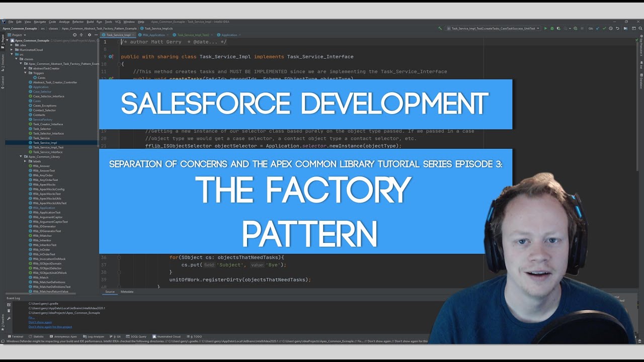Close the Task_Service_Impl editor tab

134,35
